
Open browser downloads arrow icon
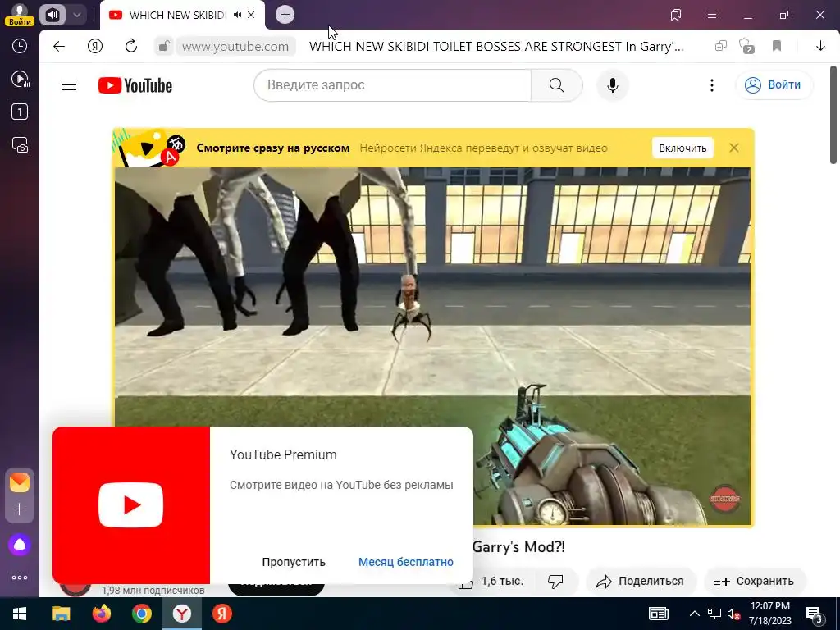(x=820, y=47)
